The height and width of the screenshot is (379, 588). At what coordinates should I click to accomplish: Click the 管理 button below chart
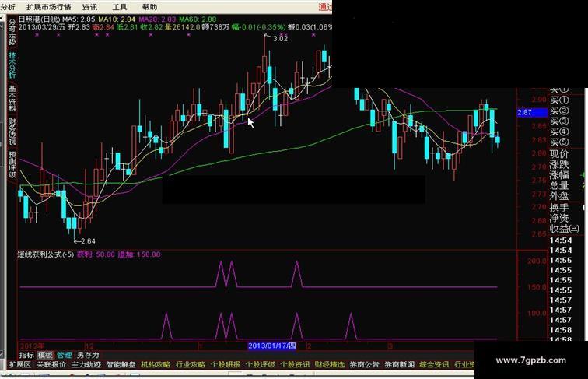point(64,355)
